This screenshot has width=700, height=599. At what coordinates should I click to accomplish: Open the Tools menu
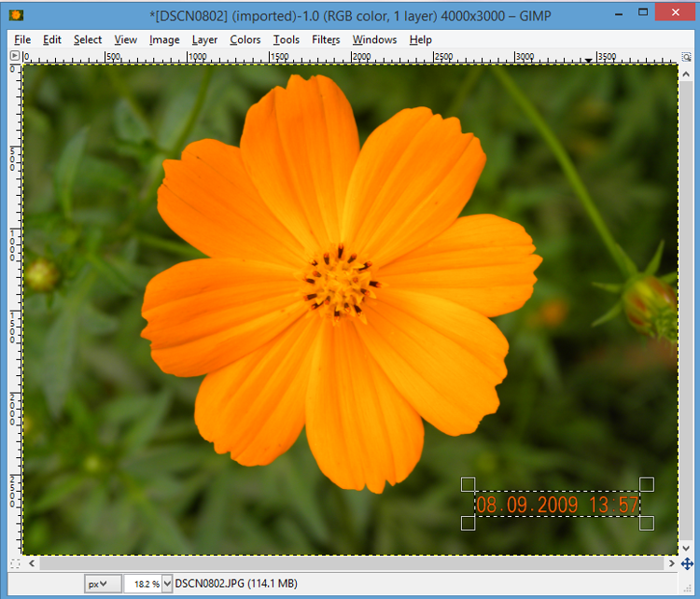click(x=287, y=40)
